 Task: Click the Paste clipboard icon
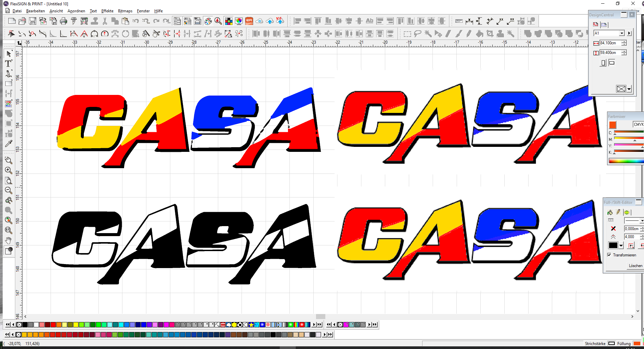click(125, 21)
